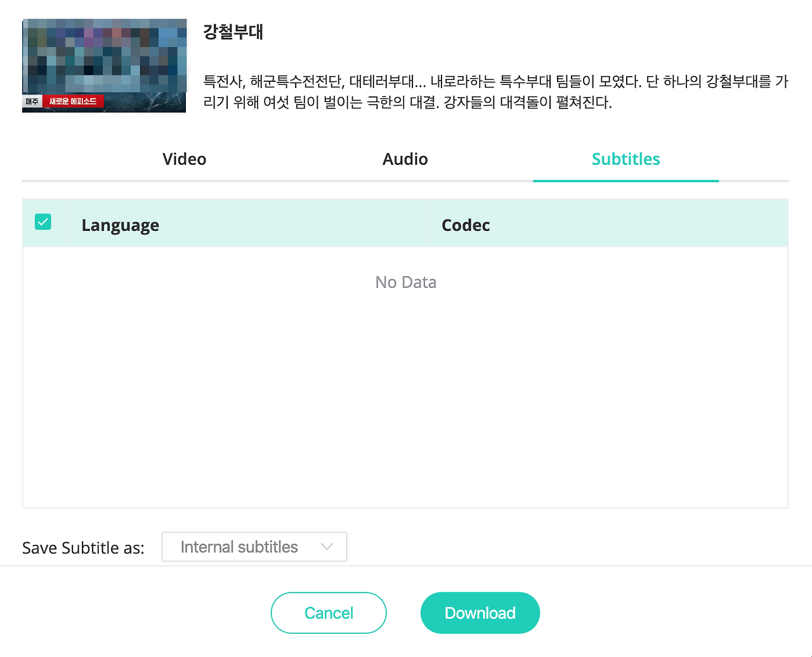Viewport: 812px width, 657px height.
Task: Switch to the Video tab
Action: (x=184, y=159)
